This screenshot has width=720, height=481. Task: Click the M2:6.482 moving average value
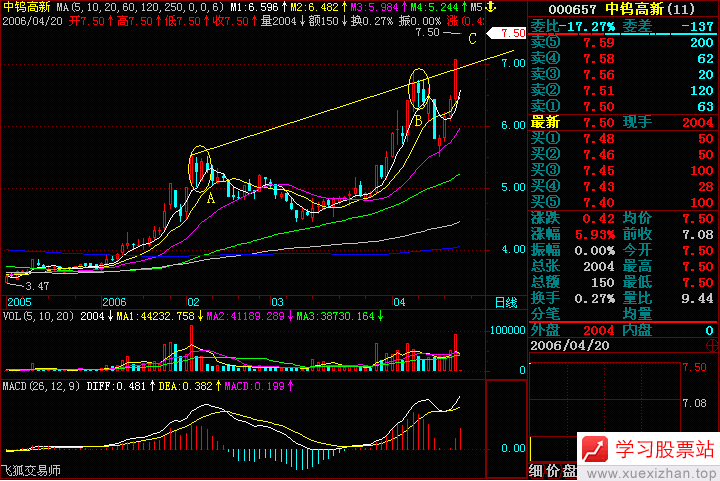(x=315, y=7)
